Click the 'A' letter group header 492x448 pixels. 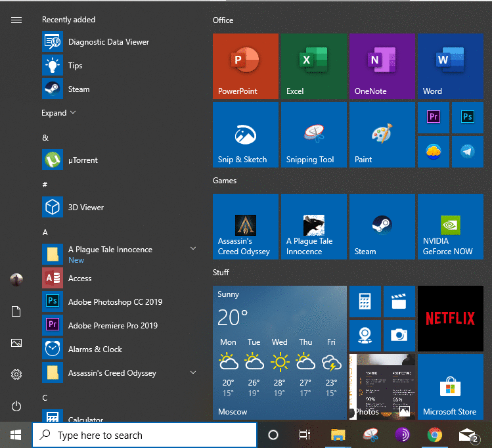(x=45, y=233)
